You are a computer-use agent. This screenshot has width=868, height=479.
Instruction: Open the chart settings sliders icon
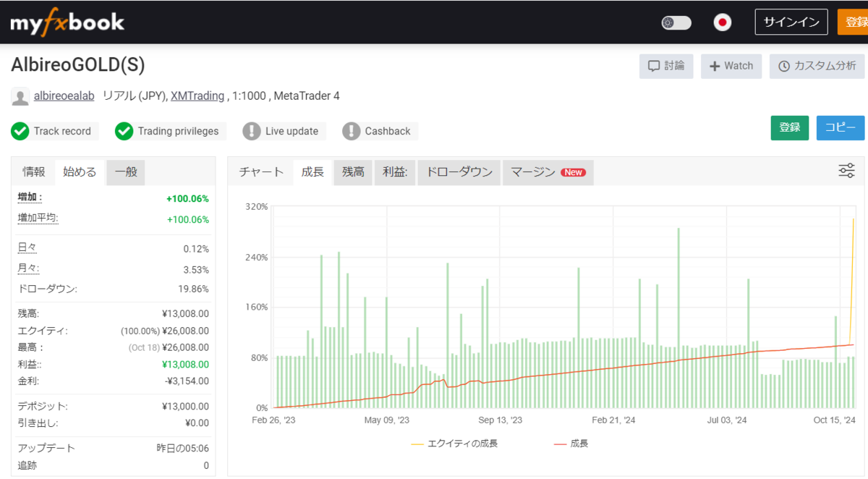pyautogui.click(x=846, y=171)
